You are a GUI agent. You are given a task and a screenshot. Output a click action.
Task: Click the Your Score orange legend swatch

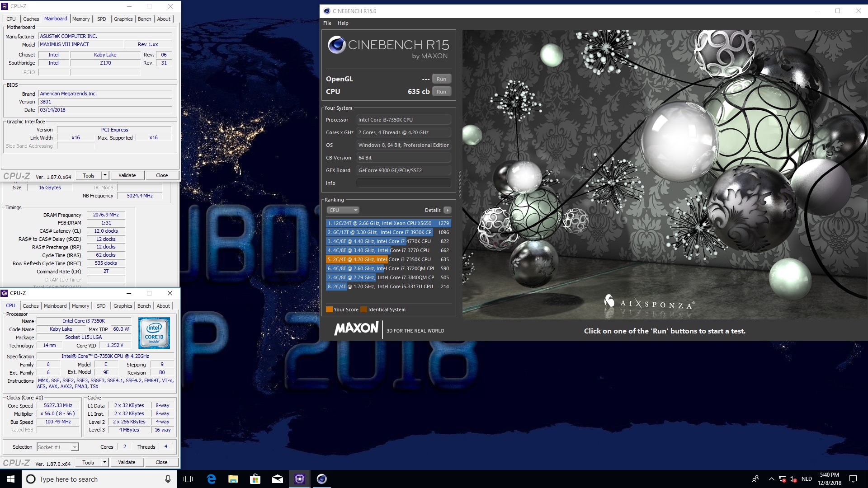329,310
